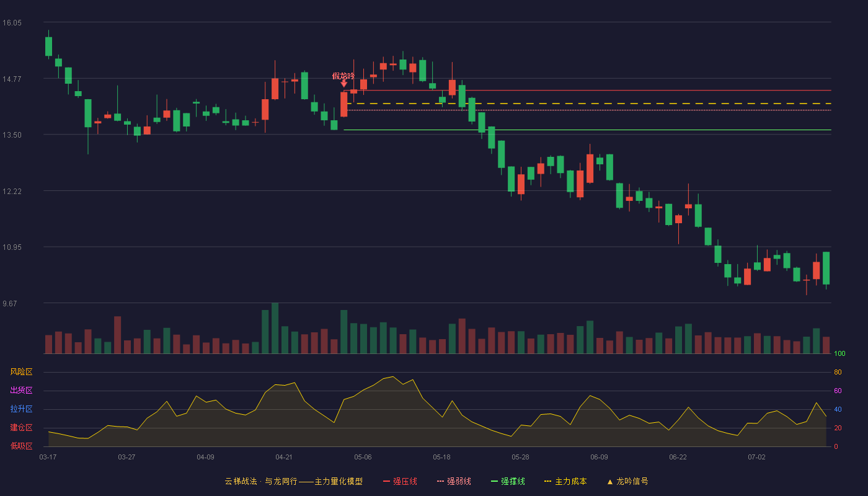
Task: Click the yellow 主力成本 dashed legend icon
Action: click(547, 481)
